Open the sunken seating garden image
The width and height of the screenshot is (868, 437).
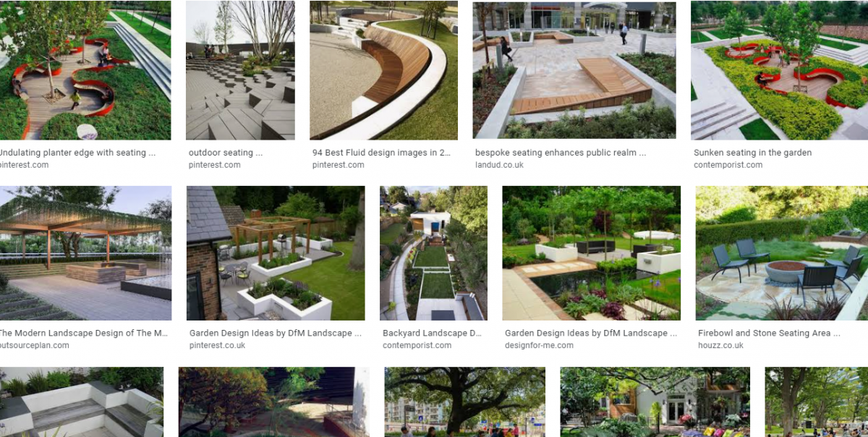coord(779,70)
